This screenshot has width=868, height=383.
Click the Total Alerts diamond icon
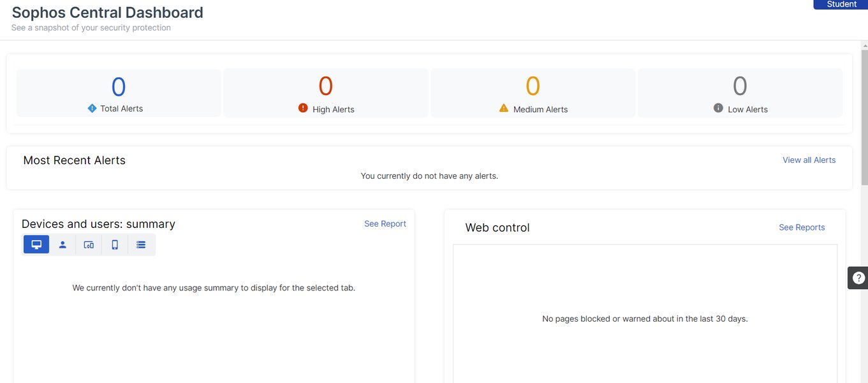(x=91, y=108)
